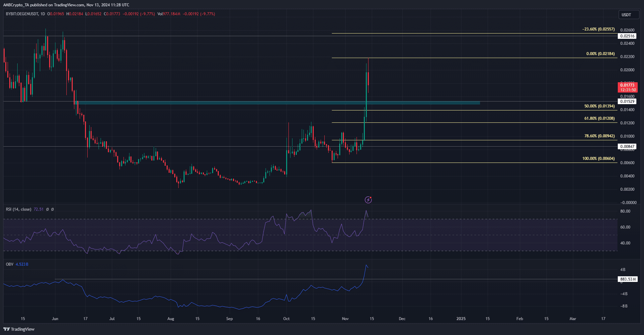The width and height of the screenshot is (644, 335).
Task: Click the RSI (14, close) indicator label
Action: point(19,209)
